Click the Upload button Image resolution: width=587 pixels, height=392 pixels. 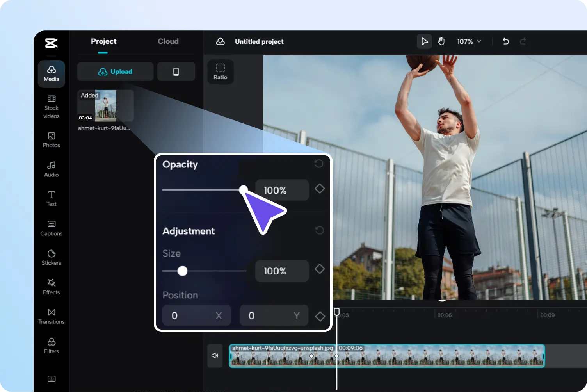point(115,71)
